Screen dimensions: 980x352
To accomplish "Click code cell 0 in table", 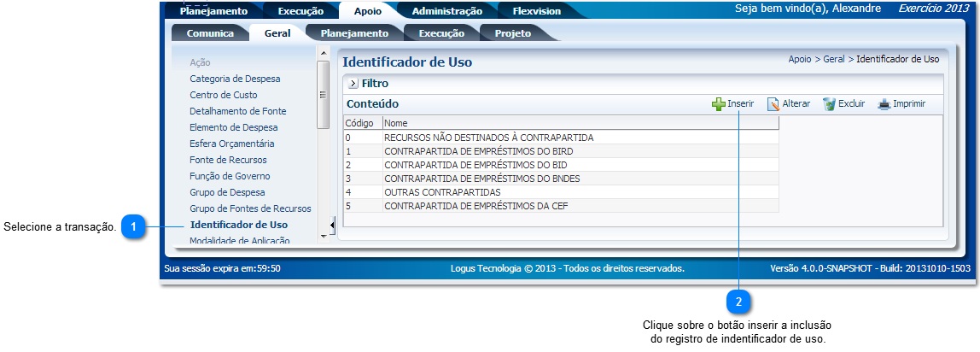I will [363, 138].
